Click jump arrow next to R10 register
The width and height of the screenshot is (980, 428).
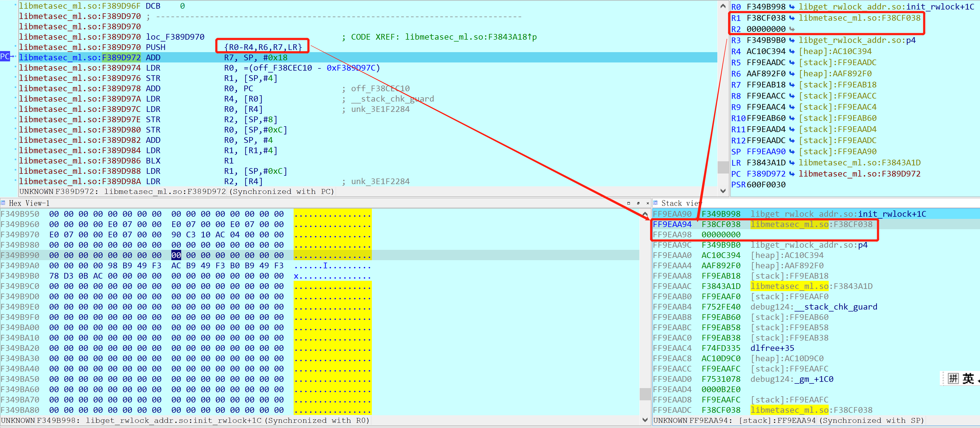click(x=792, y=118)
